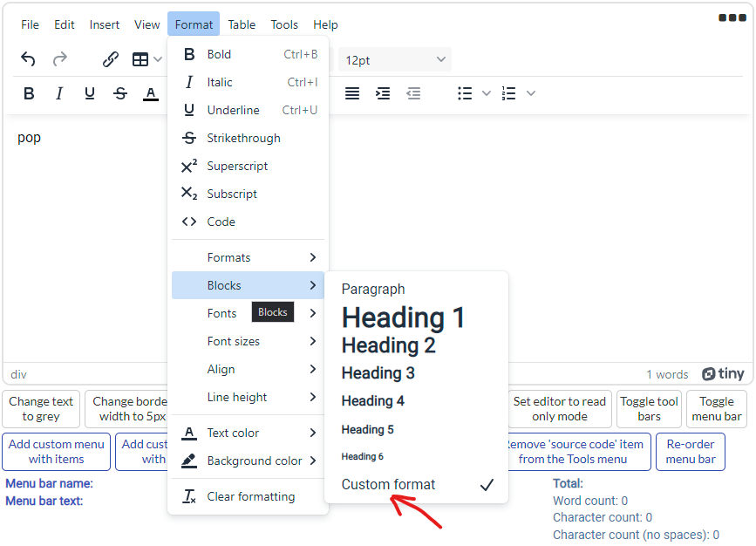Click the Increase indent icon

pos(383,93)
